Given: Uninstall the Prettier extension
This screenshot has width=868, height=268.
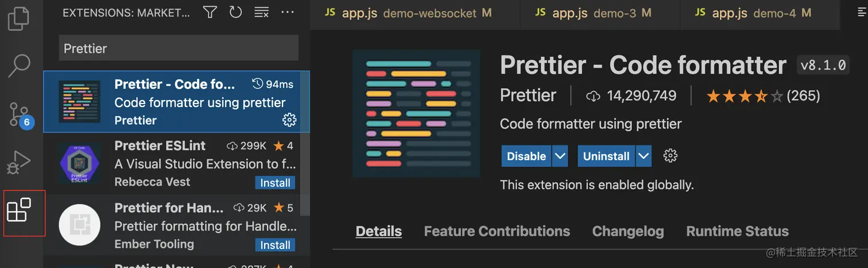Looking at the screenshot, I should click(606, 156).
